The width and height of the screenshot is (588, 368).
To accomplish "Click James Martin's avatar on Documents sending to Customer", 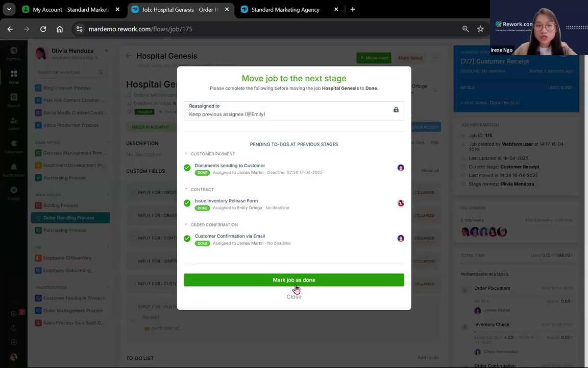I will pos(401,168).
